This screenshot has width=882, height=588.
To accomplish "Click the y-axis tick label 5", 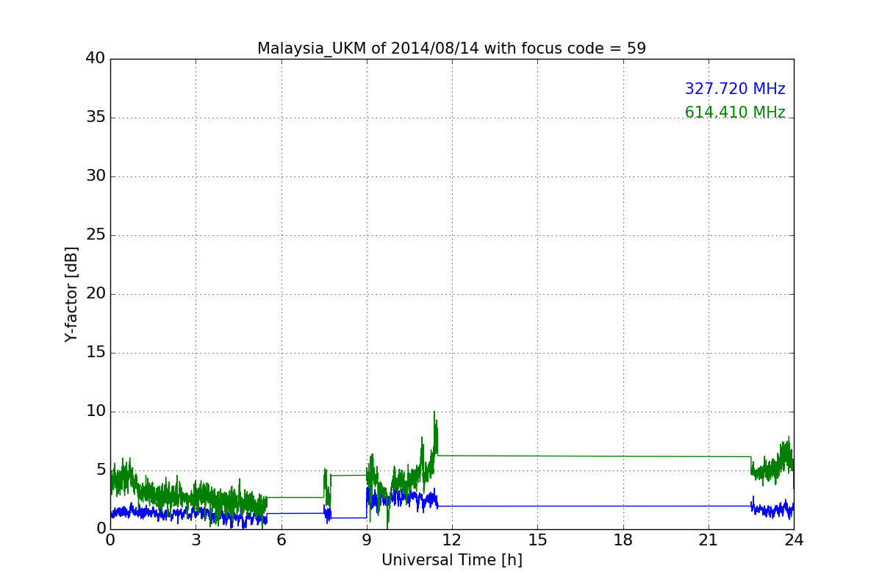I will click(x=101, y=470).
